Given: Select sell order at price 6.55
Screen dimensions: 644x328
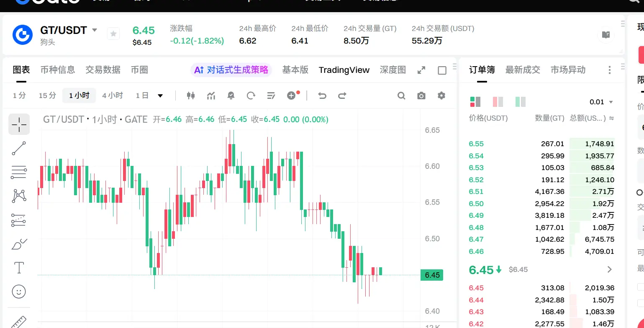Looking at the screenshot, I should (x=541, y=144).
